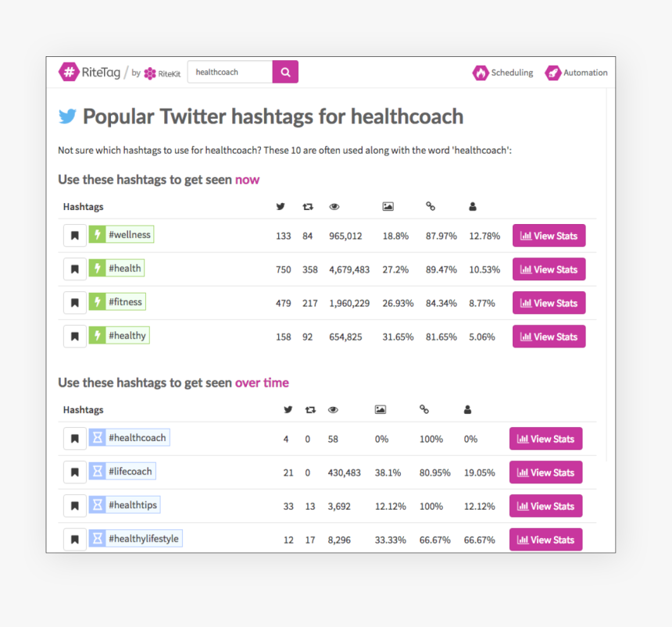Viewport: 672px width, 627px height.
Task: Open the Automation menu item
Action: 576,73
